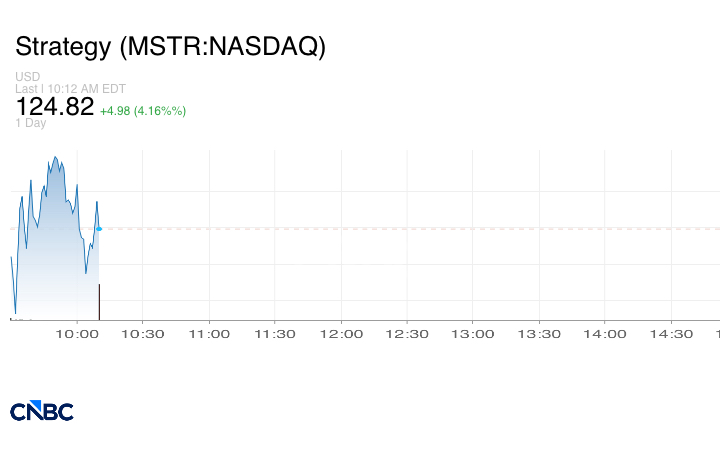720x450 pixels.
Task: Click the 14:30 time axis label
Action: pyautogui.click(x=672, y=334)
